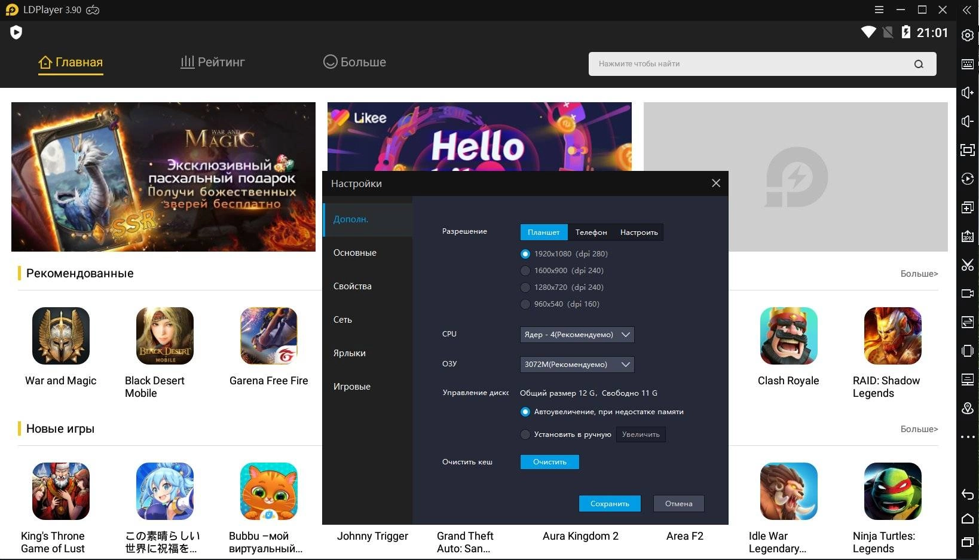Open the Дополн. settings section
The height and width of the screenshot is (560, 979).
368,219
